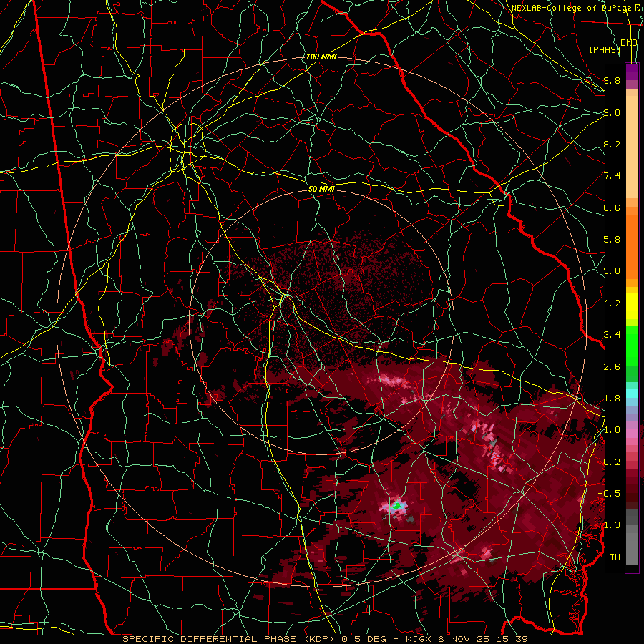Screen dimensions: 644x644
Task: Select the 1.0 value on the color scale
Action: point(612,430)
